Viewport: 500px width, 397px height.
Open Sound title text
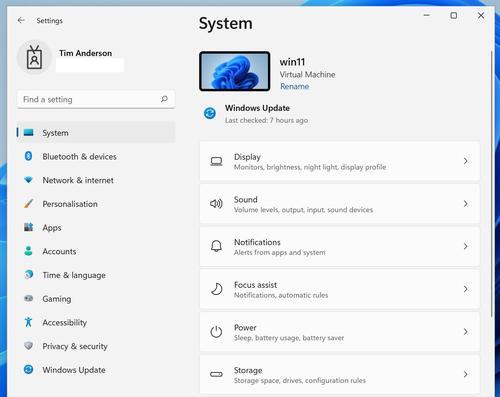246,199
